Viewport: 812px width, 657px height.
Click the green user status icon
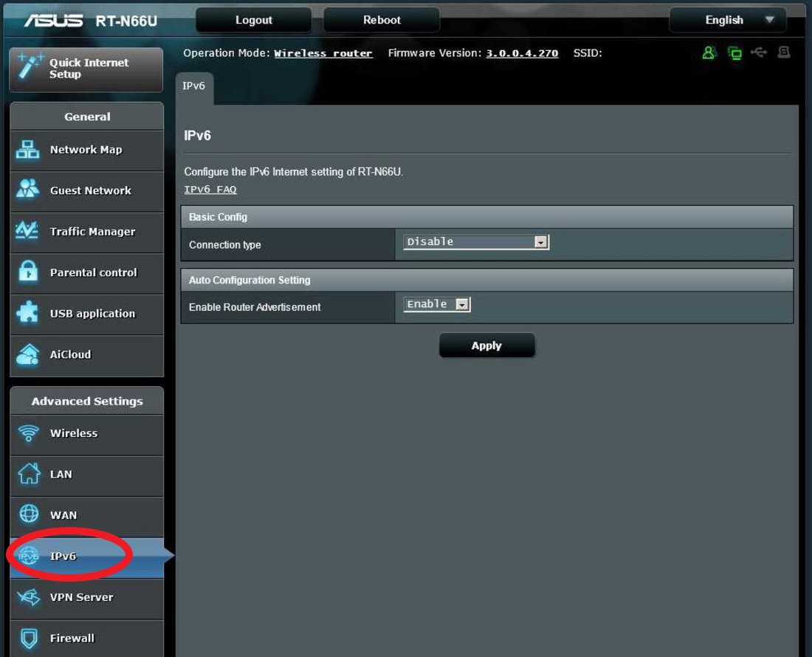click(x=709, y=53)
